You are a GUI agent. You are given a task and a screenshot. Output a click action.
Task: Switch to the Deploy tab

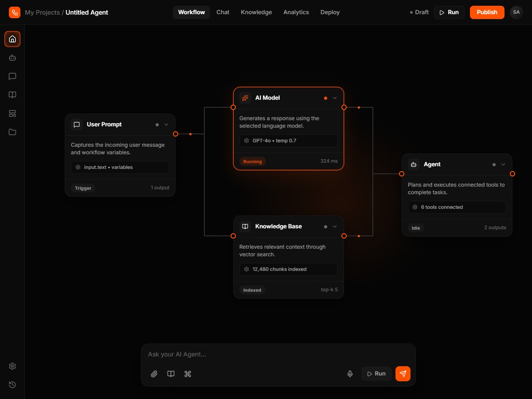tap(330, 12)
